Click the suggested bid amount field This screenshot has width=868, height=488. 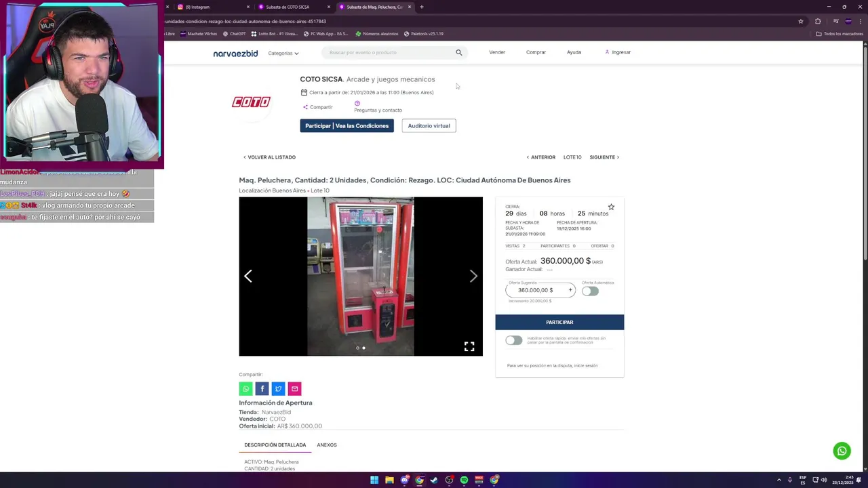click(x=536, y=290)
